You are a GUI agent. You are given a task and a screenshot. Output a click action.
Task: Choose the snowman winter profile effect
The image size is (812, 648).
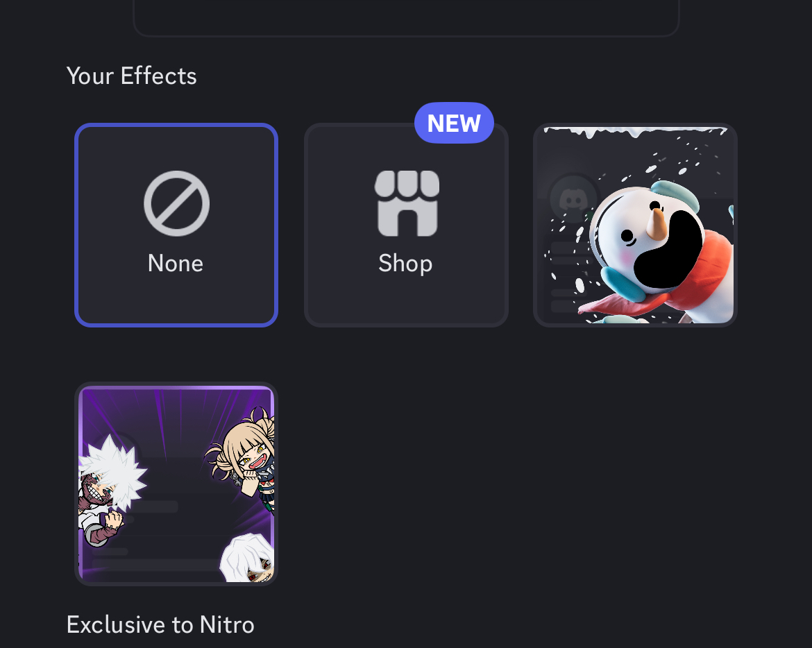pos(636,225)
